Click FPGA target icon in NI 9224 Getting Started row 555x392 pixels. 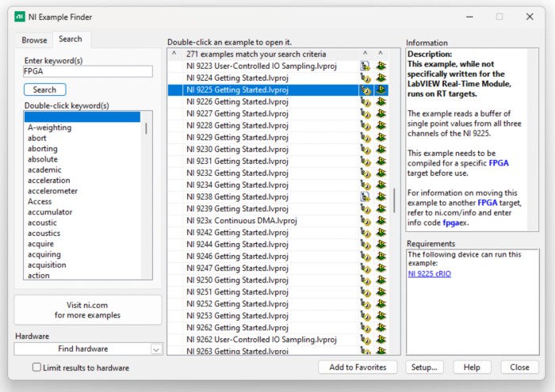(x=381, y=78)
